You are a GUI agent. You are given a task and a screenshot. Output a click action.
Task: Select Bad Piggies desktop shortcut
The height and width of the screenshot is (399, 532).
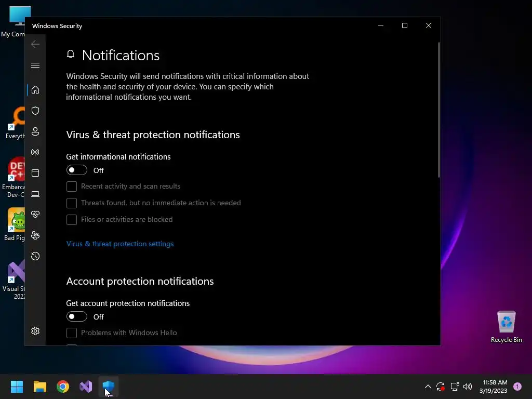click(14, 224)
